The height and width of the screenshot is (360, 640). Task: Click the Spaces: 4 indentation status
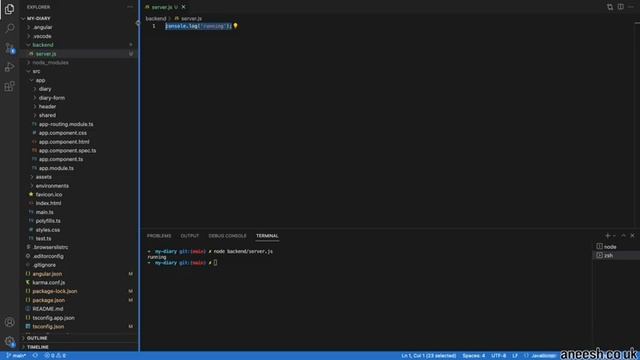473,356
